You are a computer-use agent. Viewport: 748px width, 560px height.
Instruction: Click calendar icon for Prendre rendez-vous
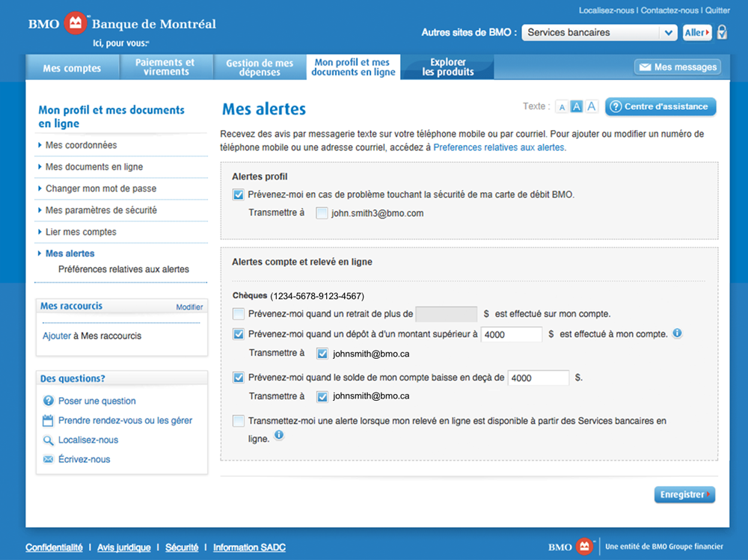coord(49,420)
